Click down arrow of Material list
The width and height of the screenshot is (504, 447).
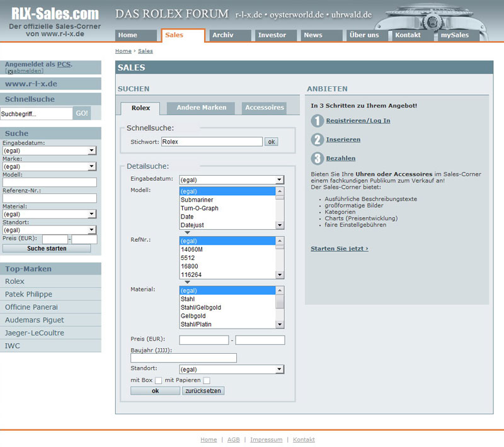click(280, 324)
